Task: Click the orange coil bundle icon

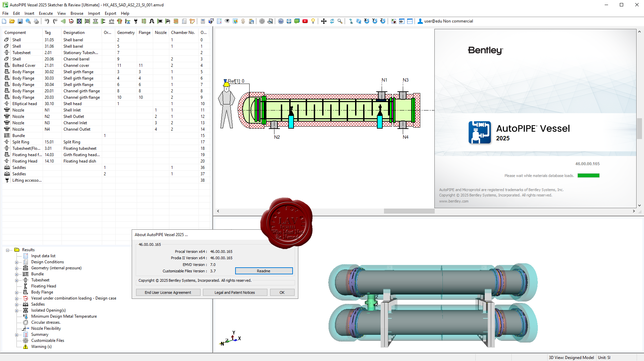Action: [176, 21]
